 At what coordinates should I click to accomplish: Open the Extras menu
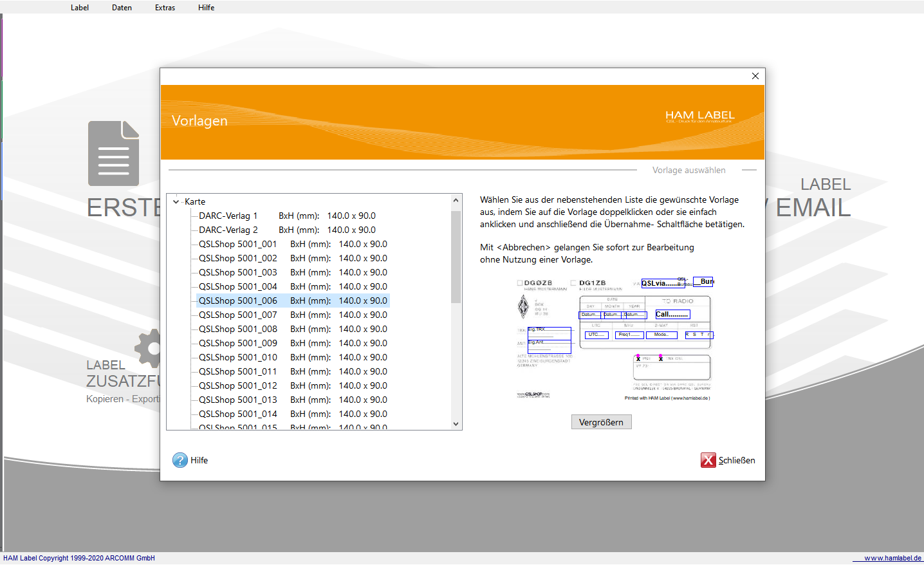(x=165, y=8)
